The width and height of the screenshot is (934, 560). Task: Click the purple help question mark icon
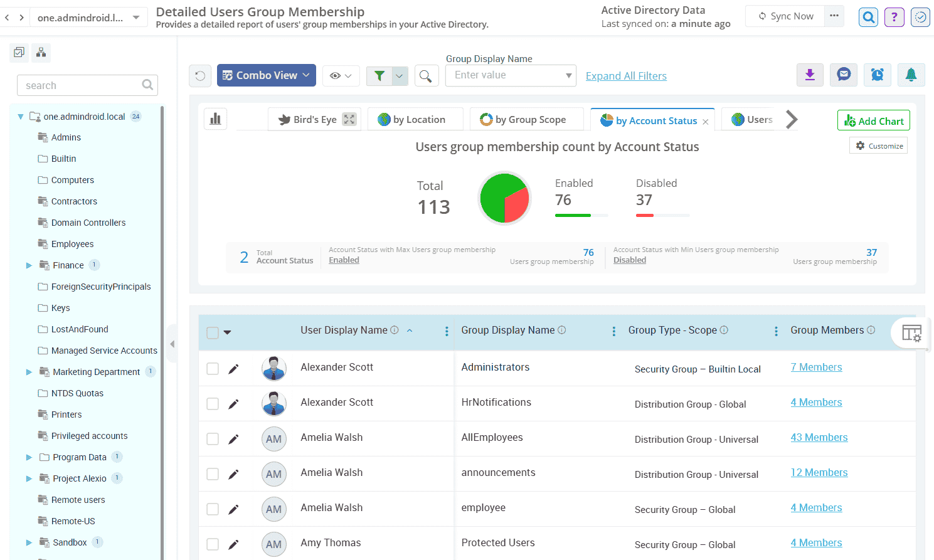(x=894, y=17)
